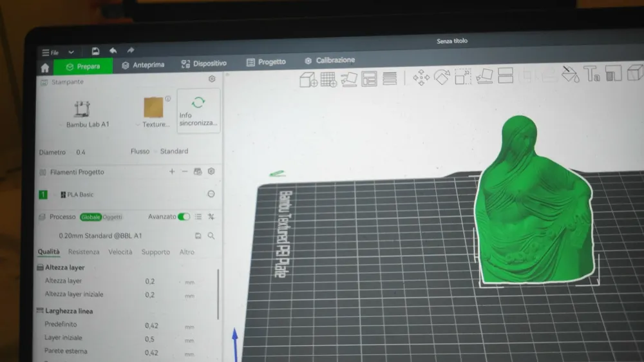644x362 pixels.
Task: Click the Add plate grid icon
Action: pyautogui.click(x=328, y=79)
